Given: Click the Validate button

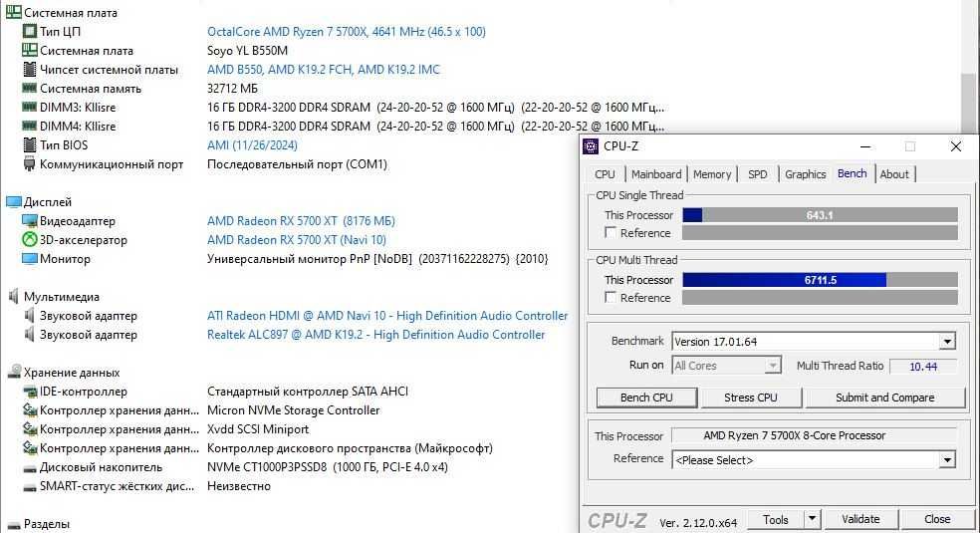Looking at the screenshot, I should pos(860,519).
